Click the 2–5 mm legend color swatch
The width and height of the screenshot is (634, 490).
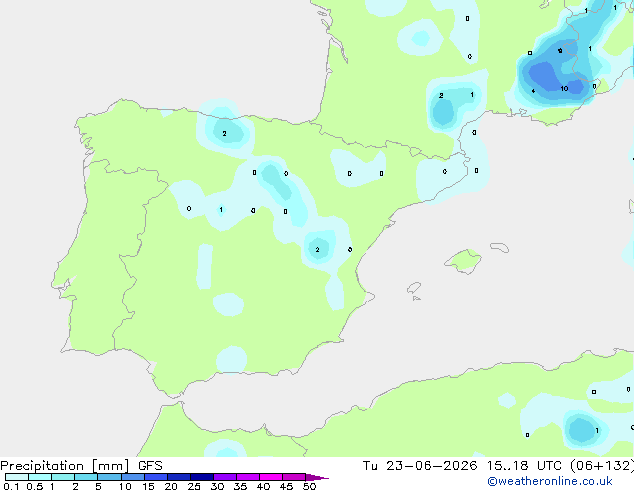pyautogui.click(x=86, y=477)
